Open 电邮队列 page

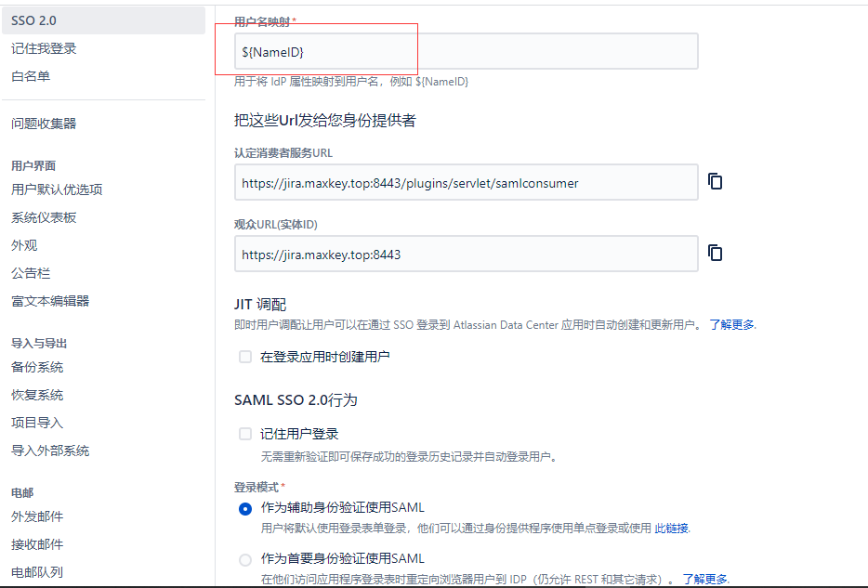37,572
